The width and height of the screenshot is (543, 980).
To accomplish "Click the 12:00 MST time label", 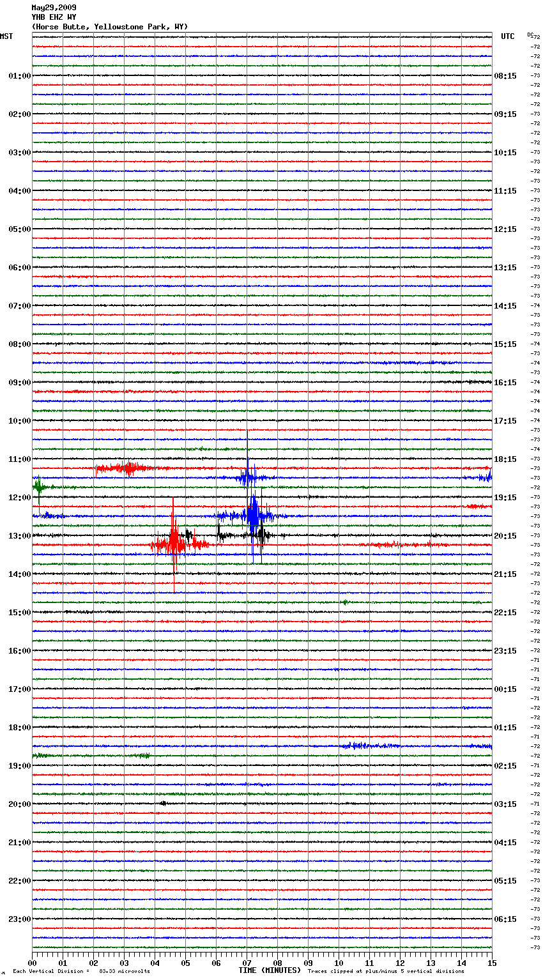I will 19,498.
